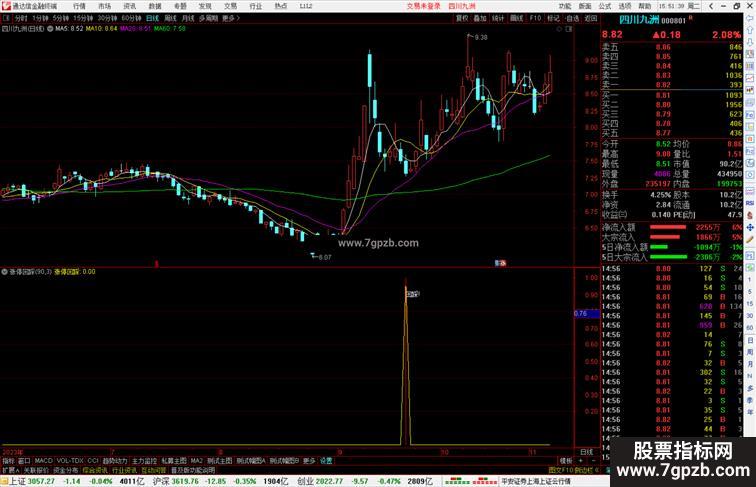Click the 模板 template button

pyautogui.click(x=566, y=461)
